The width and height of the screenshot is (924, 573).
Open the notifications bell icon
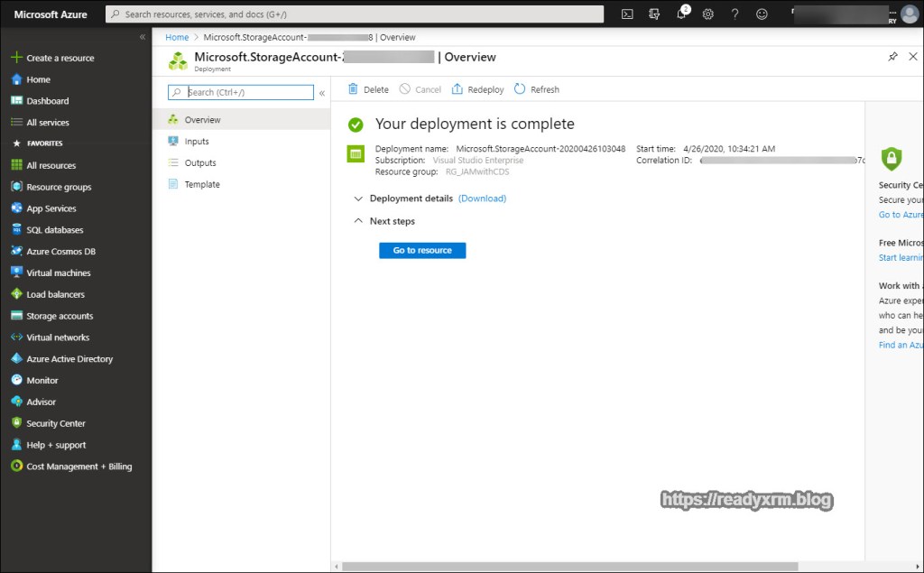[680, 14]
